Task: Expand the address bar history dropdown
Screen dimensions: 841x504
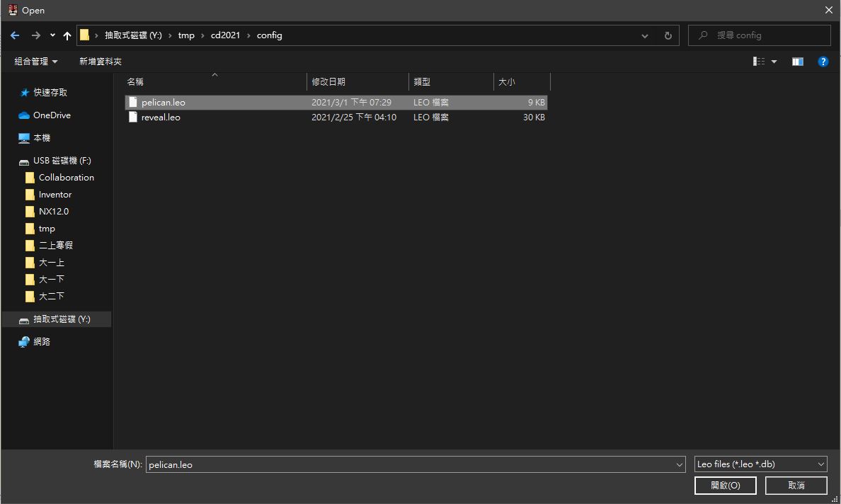Action: [x=645, y=35]
